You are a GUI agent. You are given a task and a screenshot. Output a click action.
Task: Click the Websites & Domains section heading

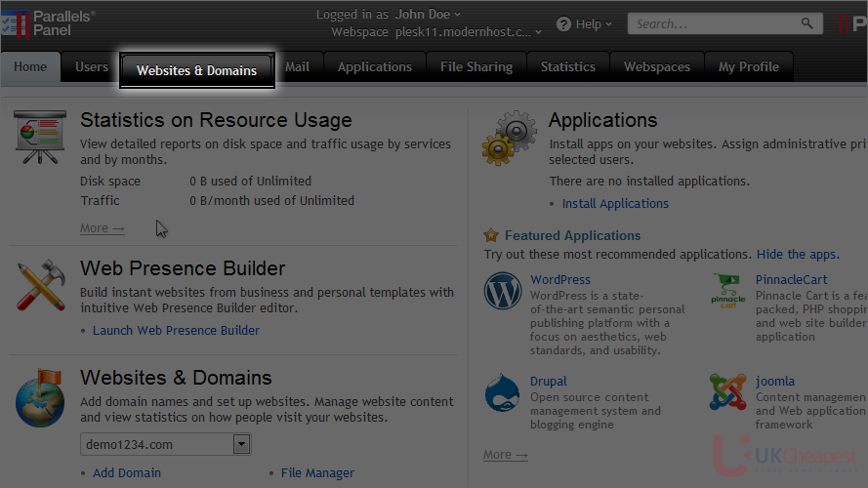(x=176, y=378)
